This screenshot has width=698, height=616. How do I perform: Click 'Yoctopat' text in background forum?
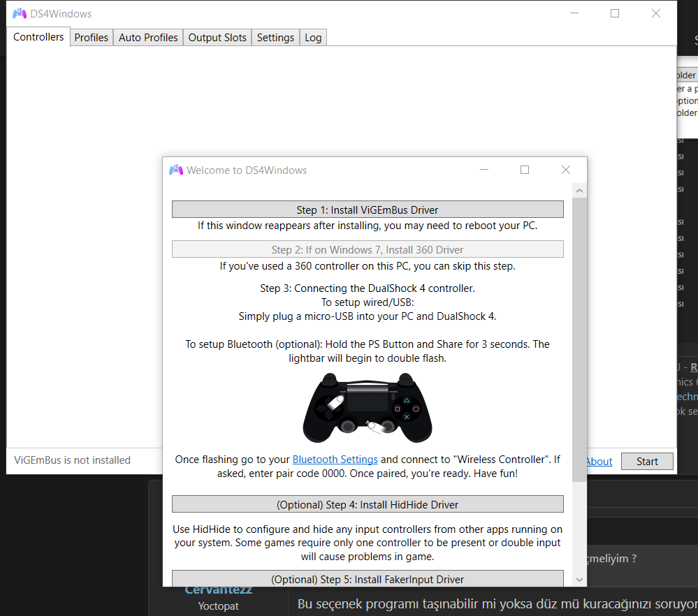pos(219,606)
